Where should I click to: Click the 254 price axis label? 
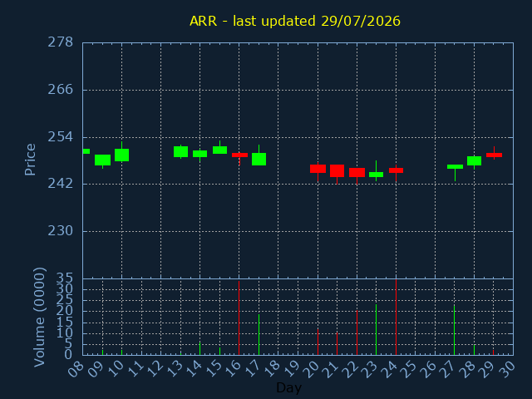coord(60,137)
